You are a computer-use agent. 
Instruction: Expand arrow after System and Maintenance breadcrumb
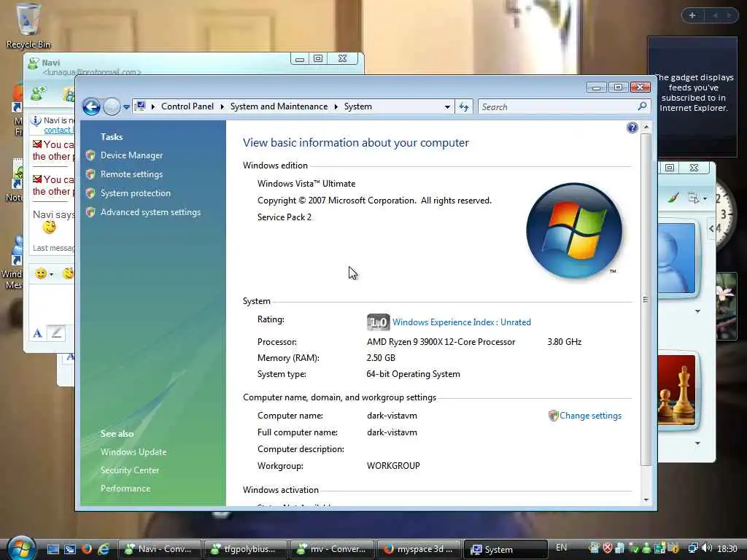pyautogui.click(x=336, y=106)
